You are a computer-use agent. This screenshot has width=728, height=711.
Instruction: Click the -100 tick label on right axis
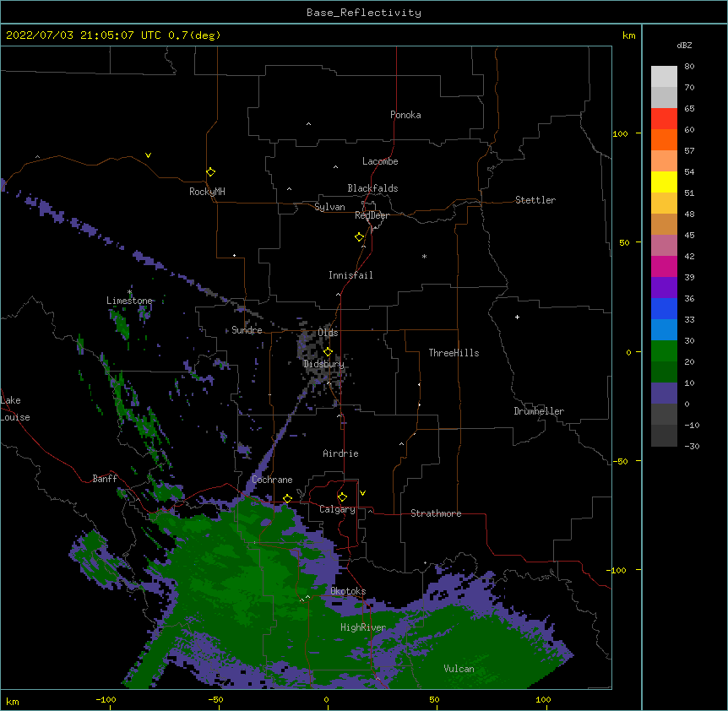coord(617,570)
